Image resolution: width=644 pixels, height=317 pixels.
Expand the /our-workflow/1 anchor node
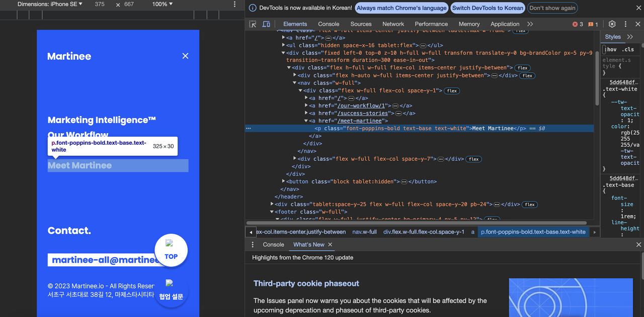306,105
